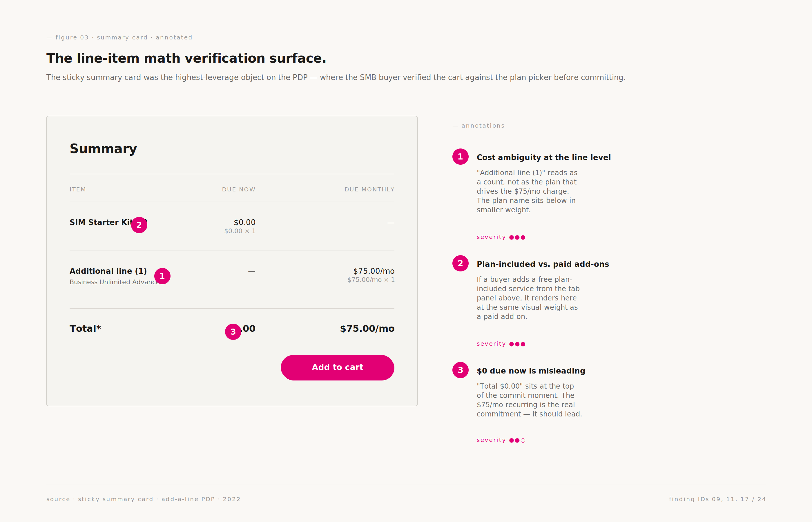Click the Summary card heading
Image resolution: width=812 pixels, height=522 pixels.
point(103,149)
